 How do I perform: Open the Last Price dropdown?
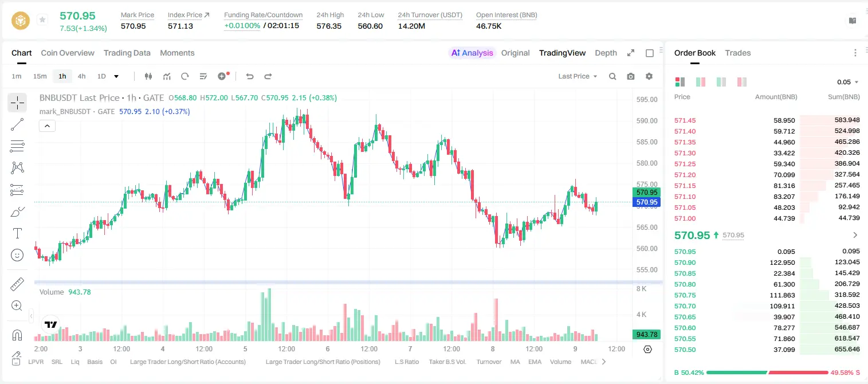tap(578, 76)
